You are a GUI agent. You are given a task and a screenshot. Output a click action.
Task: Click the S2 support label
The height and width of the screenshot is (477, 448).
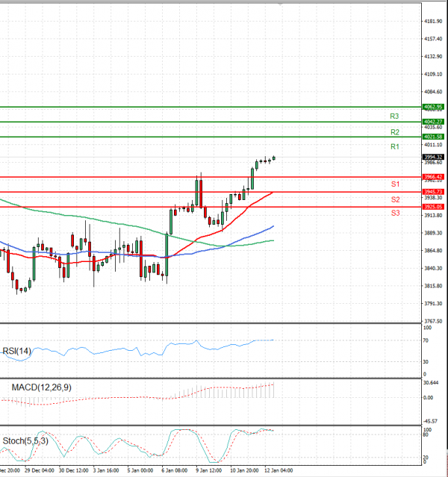pos(395,199)
